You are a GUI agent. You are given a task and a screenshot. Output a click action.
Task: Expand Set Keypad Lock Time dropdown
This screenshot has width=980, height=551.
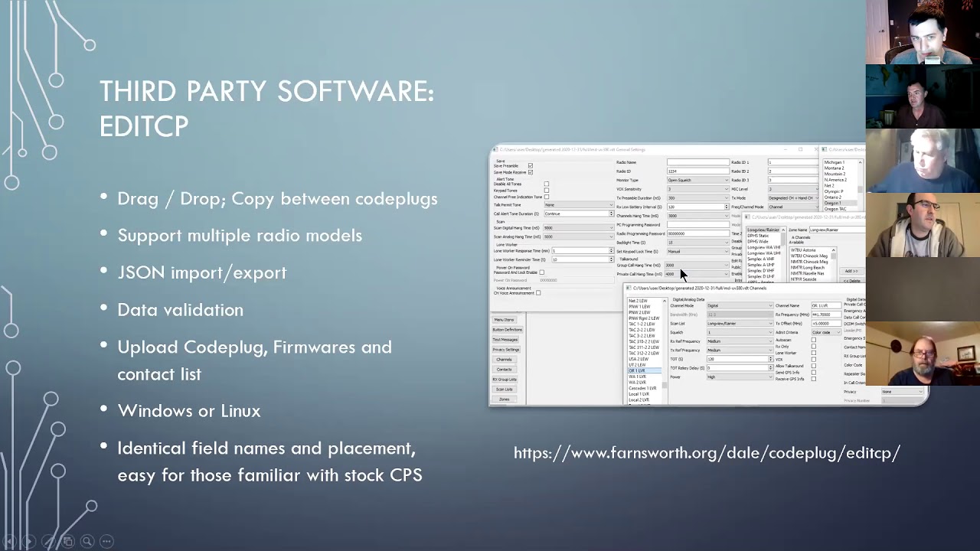(697, 251)
